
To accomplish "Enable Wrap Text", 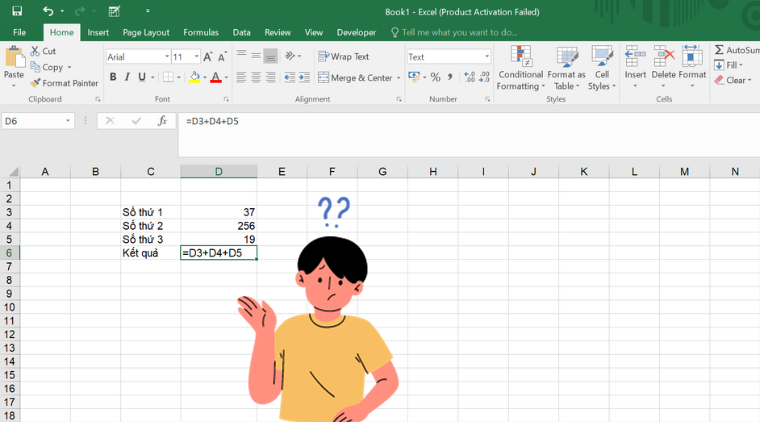I will [x=344, y=56].
